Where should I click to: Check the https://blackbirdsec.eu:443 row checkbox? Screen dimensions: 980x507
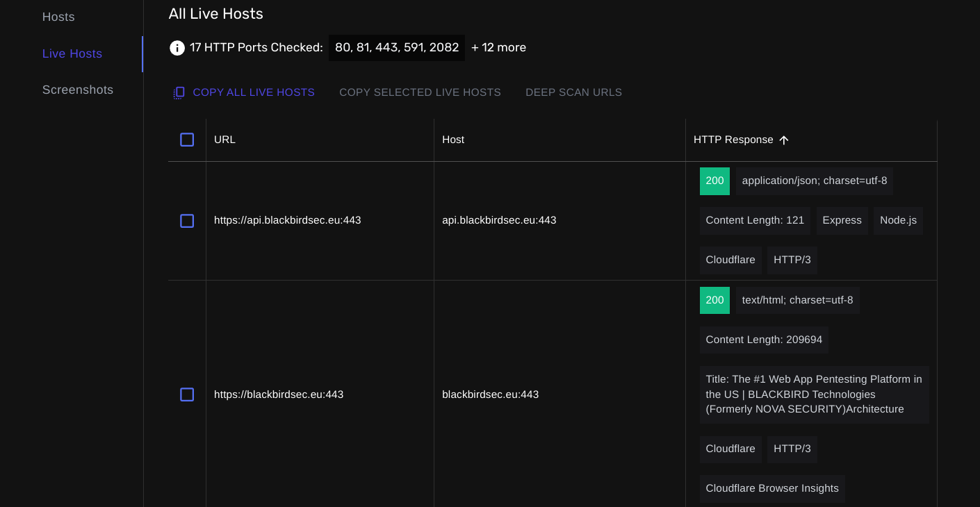point(187,394)
